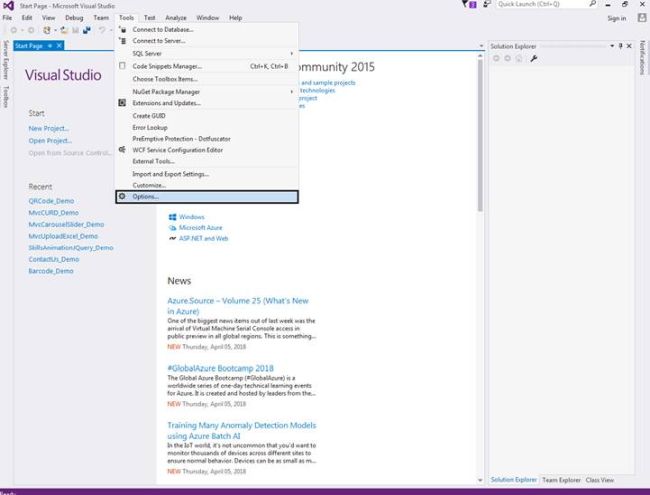Click the Open Project... link
The width and height of the screenshot is (650, 495).
pyautogui.click(x=50, y=141)
